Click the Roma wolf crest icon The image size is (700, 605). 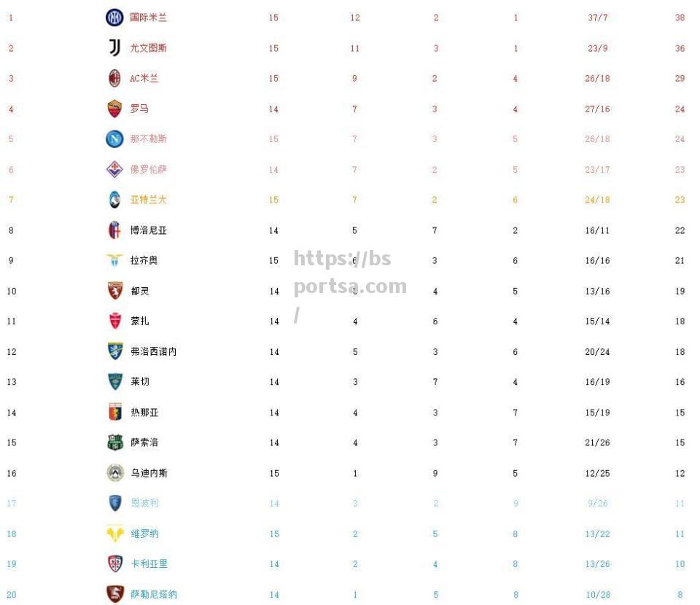point(114,109)
